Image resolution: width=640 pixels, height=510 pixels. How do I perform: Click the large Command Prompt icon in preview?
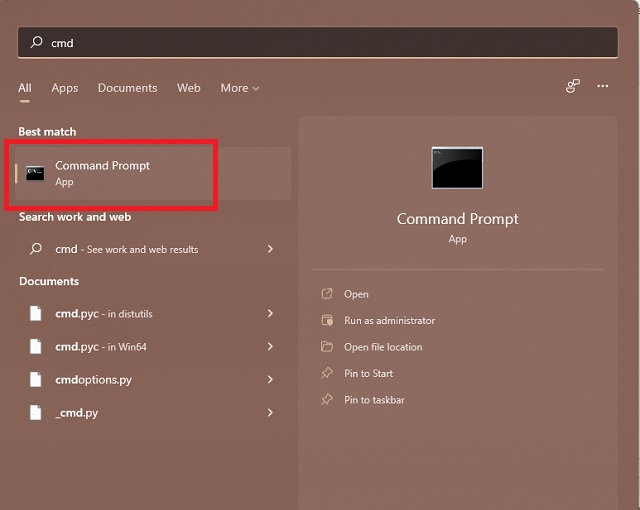(x=457, y=168)
